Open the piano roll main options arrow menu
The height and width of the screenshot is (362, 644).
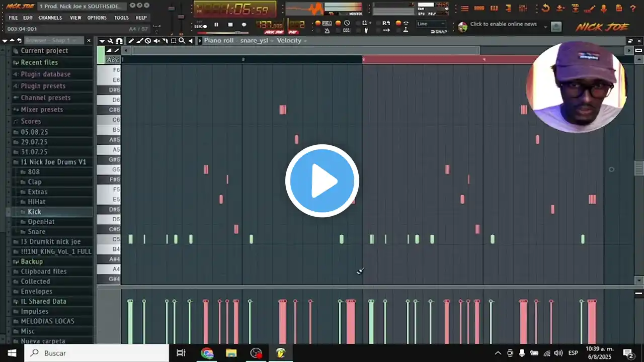[x=102, y=41]
